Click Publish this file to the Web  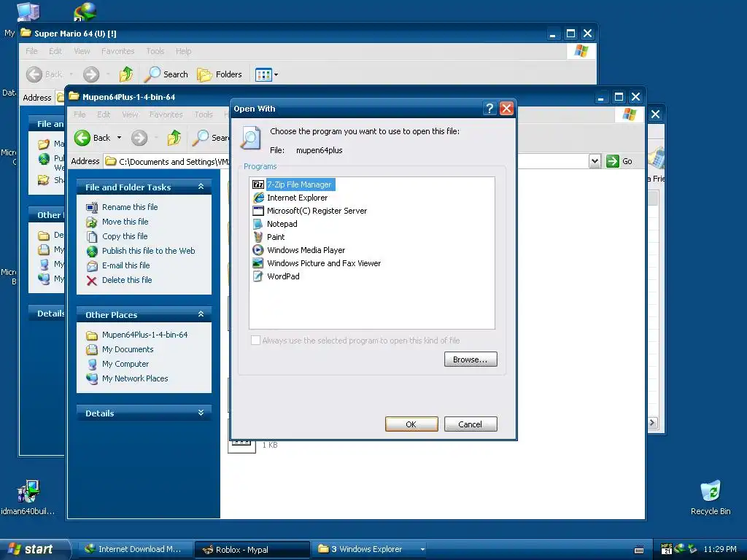pyautogui.click(x=148, y=251)
